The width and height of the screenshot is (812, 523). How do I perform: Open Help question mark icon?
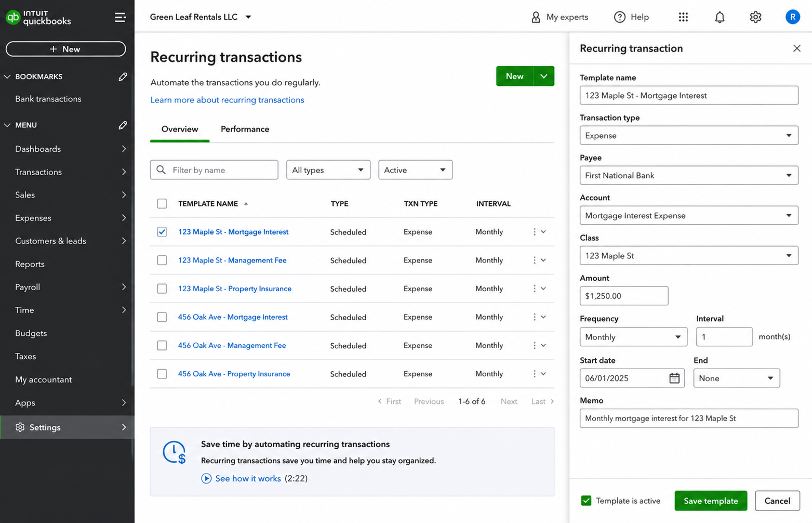[619, 17]
